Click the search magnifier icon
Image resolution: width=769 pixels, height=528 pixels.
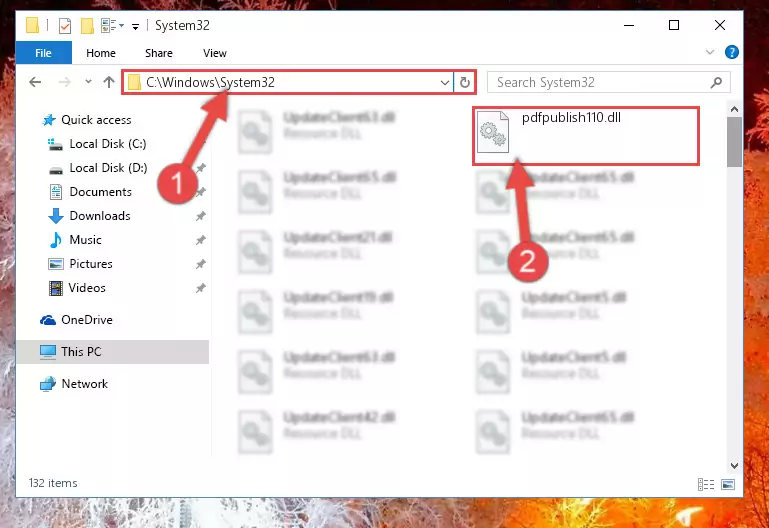717,82
